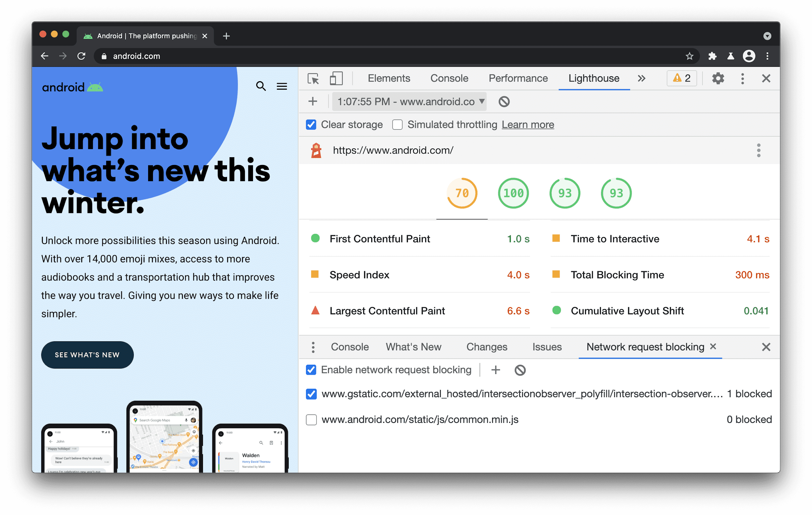The image size is (812, 515).
Task: Click the Lighthouse tab in DevTools
Action: coord(594,78)
